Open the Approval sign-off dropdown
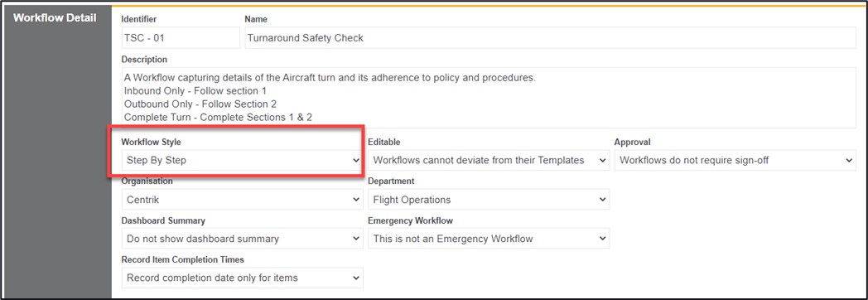The width and height of the screenshot is (868, 300). coord(735,161)
